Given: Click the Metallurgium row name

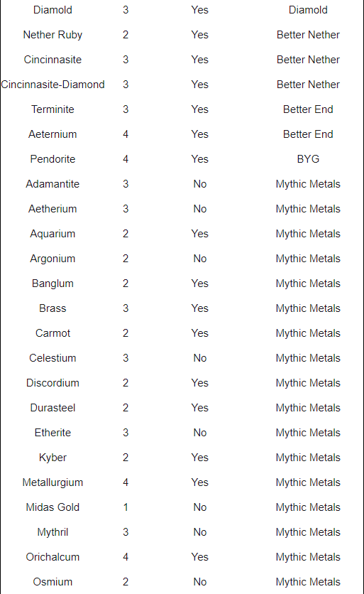Looking at the screenshot, I should (53, 482).
